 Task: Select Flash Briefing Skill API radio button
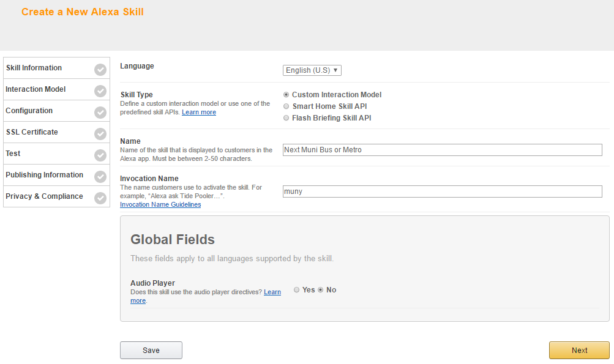286,118
